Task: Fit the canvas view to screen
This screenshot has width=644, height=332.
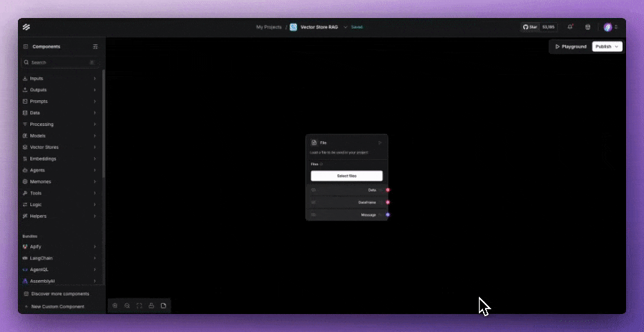Action: pyautogui.click(x=139, y=305)
